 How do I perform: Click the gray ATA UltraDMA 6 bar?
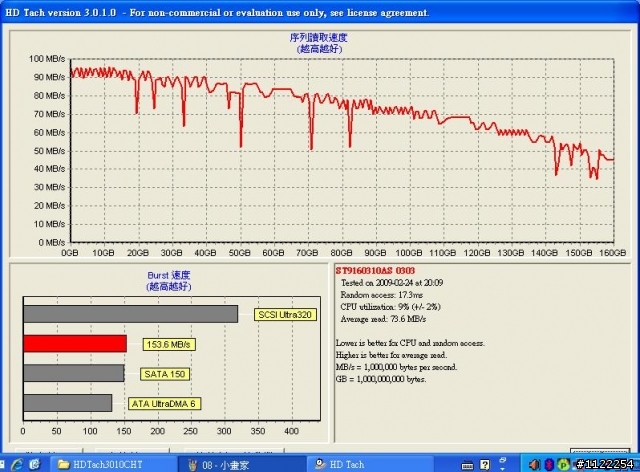coord(68,403)
